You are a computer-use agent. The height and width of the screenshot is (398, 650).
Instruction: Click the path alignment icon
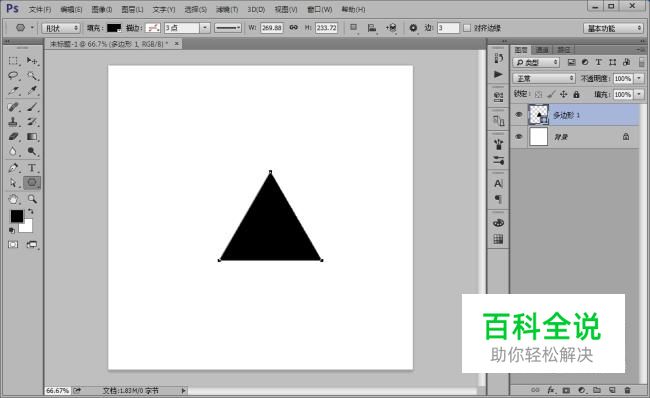point(372,28)
